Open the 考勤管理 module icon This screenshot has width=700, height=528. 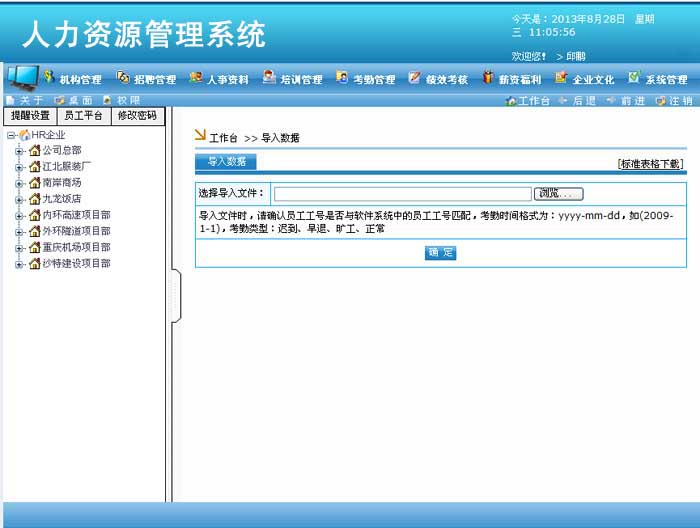pyautogui.click(x=343, y=78)
